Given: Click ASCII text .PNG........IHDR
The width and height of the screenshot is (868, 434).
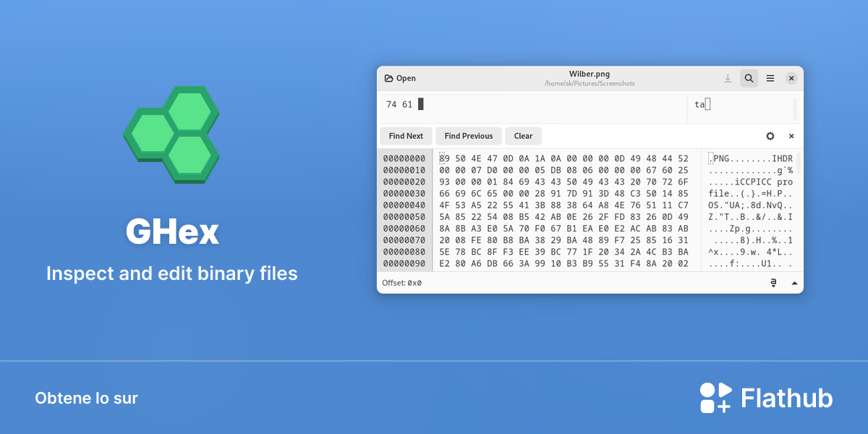Looking at the screenshot, I should click(751, 158).
